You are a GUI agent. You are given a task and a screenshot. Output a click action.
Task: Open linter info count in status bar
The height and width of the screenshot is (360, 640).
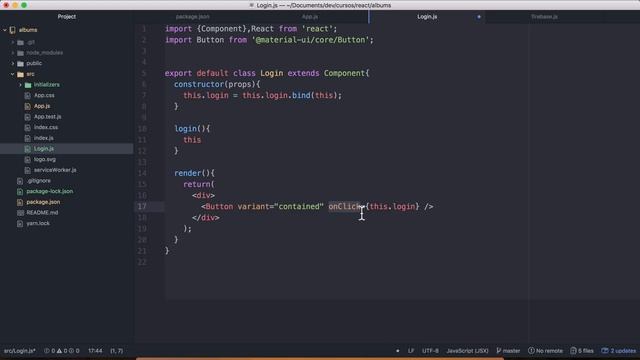coord(74,351)
